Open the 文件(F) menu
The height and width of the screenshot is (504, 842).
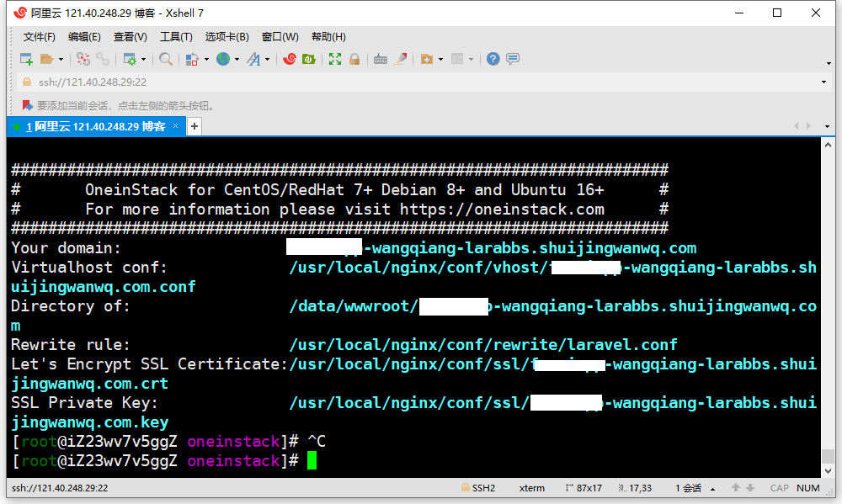39,36
